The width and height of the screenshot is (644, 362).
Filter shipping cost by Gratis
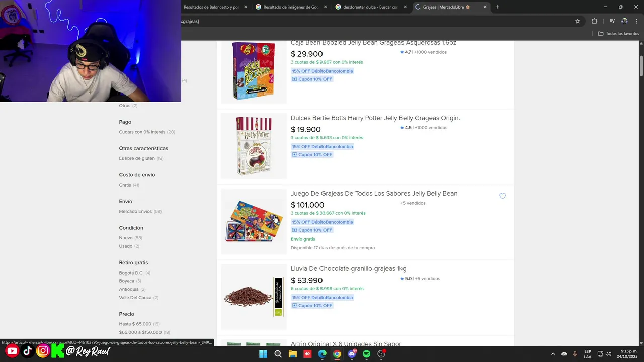click(x=125, y=185)
